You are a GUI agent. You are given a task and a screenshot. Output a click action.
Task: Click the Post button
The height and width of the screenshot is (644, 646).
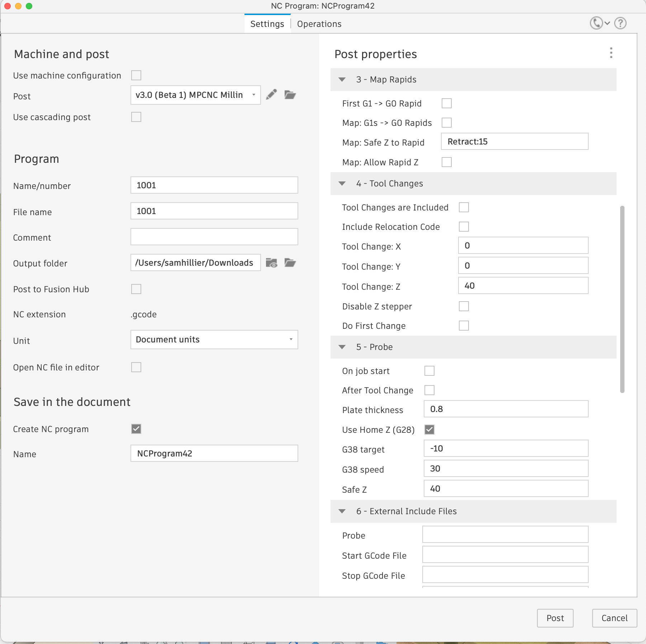pyautogui.click(x=555, y=618)
